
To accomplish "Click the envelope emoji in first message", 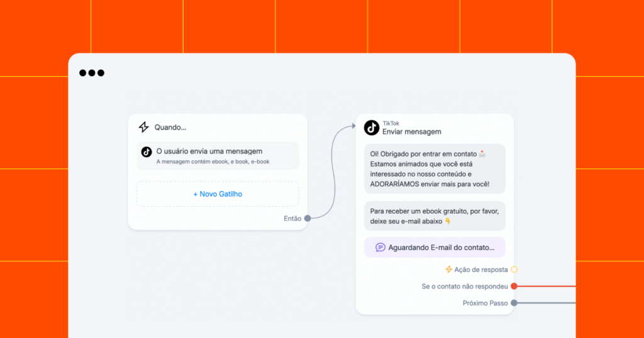I will tap(482, 154).
